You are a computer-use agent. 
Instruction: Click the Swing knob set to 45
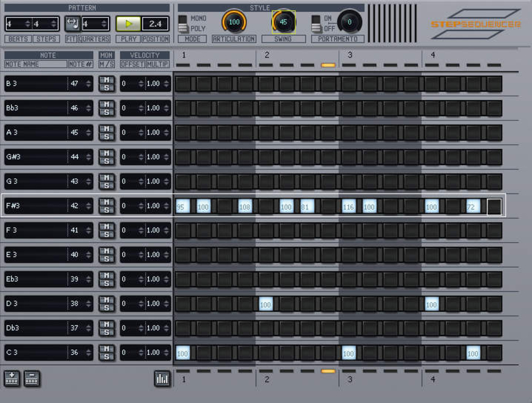coord(284,22)
